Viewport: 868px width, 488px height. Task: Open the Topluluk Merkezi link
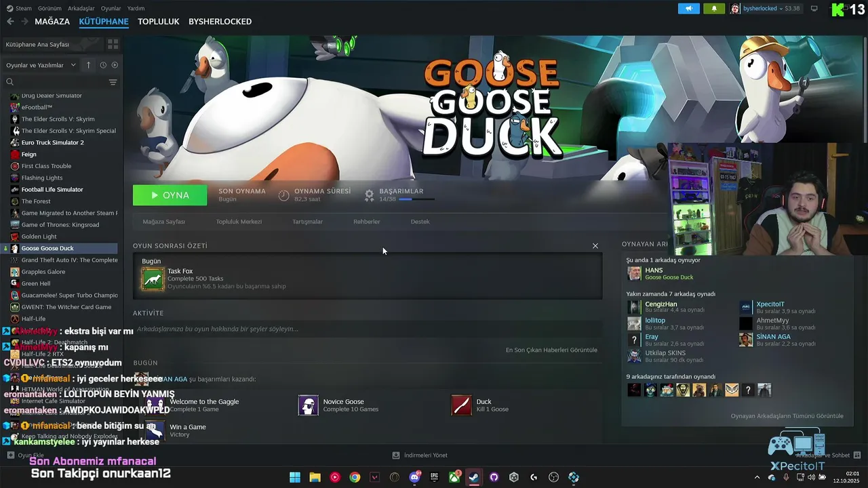(x=239, y=222)
